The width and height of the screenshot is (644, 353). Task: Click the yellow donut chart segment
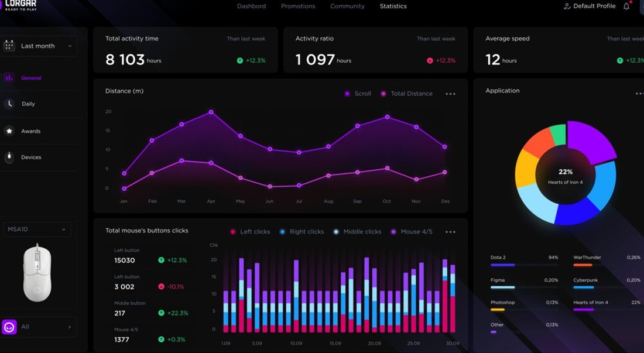[526, 169]
